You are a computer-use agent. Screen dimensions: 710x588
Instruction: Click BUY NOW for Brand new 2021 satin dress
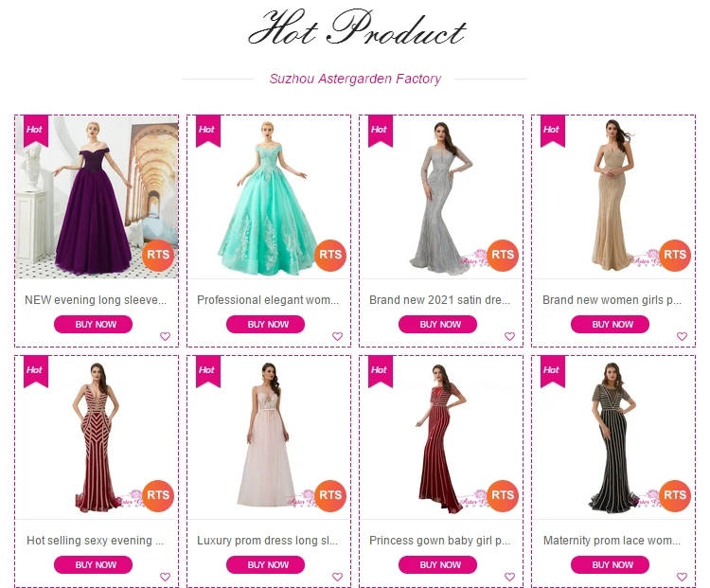pos(438,325)
